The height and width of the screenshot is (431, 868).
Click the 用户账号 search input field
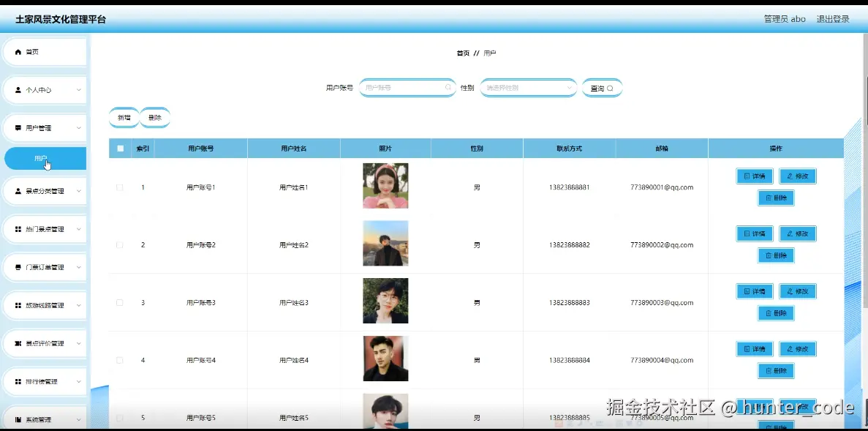407,88
